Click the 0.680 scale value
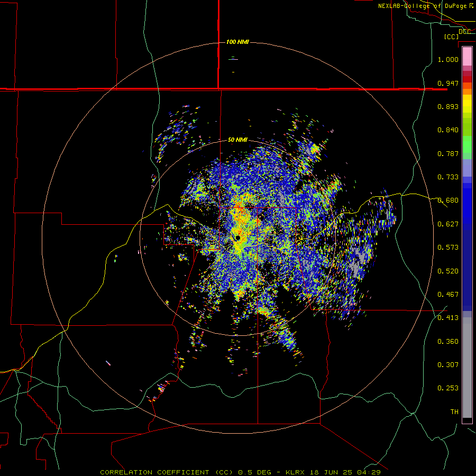This screenshot has height=476, width=476. [x=448, y=200]
